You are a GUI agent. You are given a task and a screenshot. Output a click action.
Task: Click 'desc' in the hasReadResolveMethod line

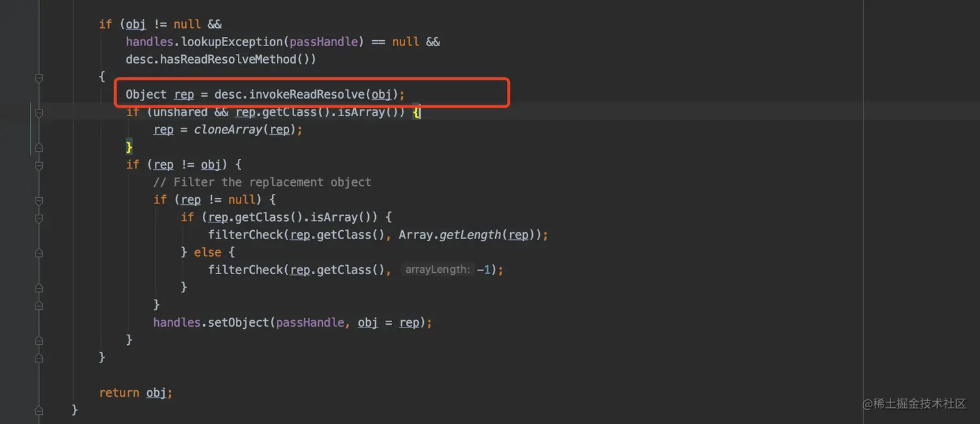click(x=139, y=59)
